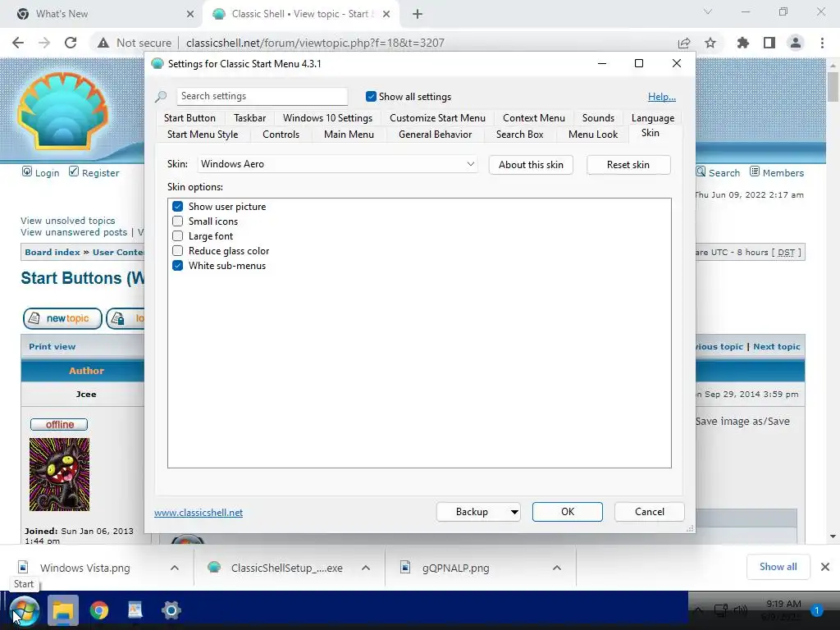Uncheck White sub-menus
The height and width of the screenshot is (630, 840).
[177, 266]
